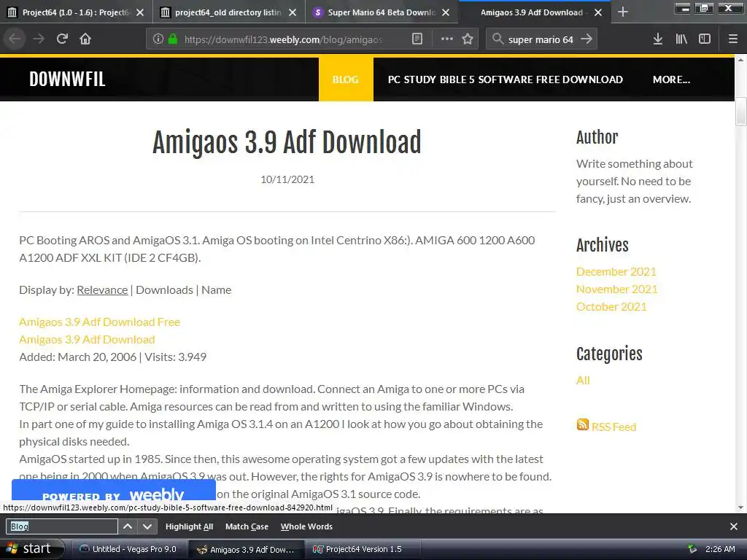Expand the MORE... navigation menu
The image size is (747, 560).
pyautogui.click(x=671, y=79)
